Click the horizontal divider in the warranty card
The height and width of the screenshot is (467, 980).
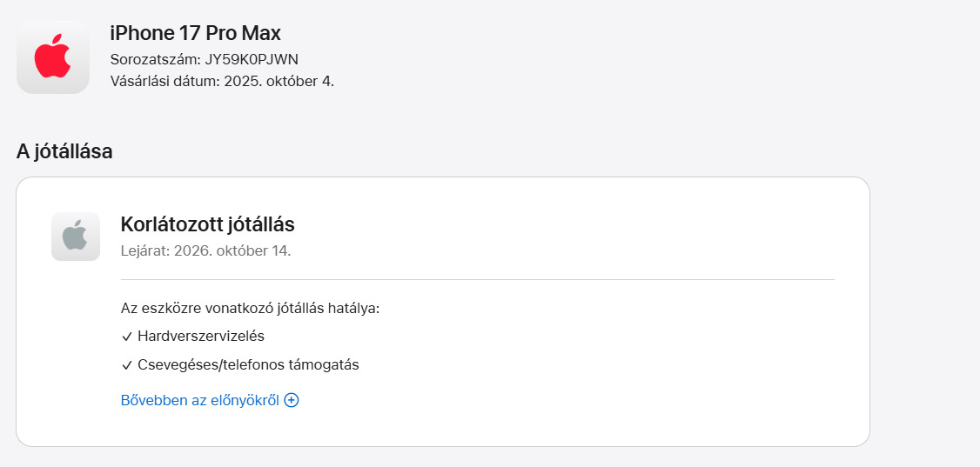pos(477,280)
